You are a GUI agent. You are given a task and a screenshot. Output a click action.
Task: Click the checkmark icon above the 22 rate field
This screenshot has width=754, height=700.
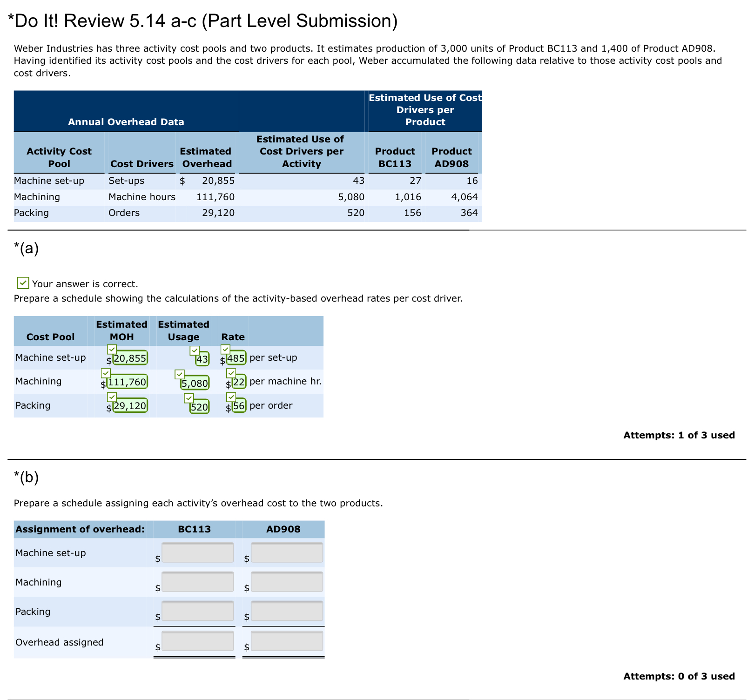tap(231, 373)
